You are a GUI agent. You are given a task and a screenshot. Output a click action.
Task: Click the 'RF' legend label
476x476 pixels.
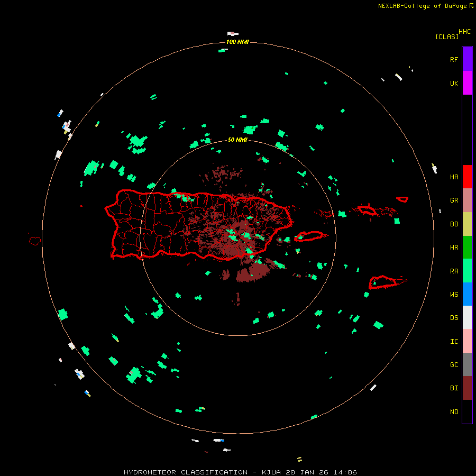tap(454, 59)
